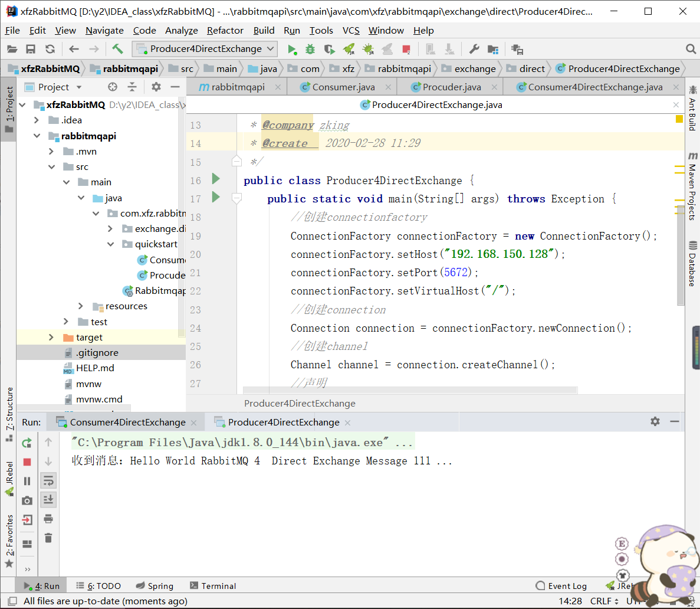700x609 pixels.
Task: Click the Scroll from Source target icon
Action: (113, 87)
